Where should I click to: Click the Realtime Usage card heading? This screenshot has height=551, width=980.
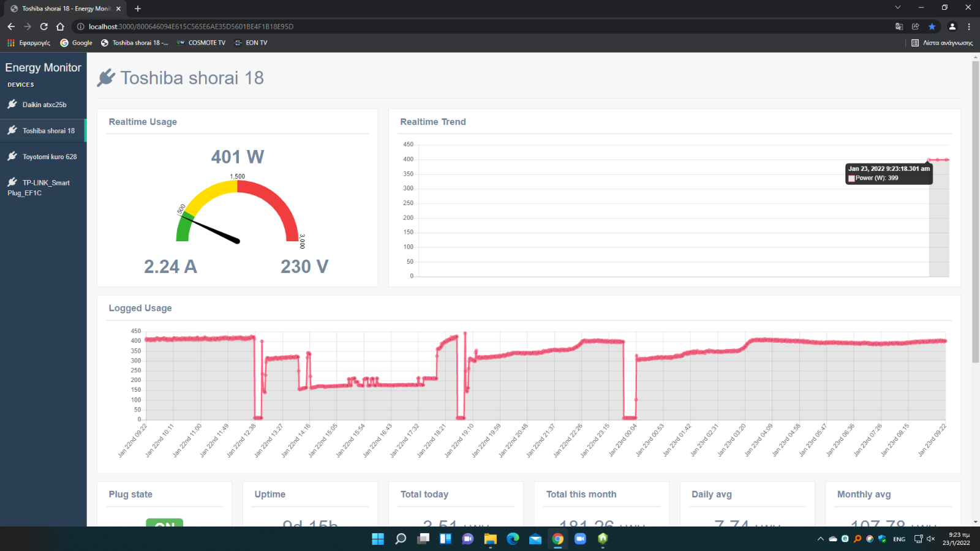143,122
